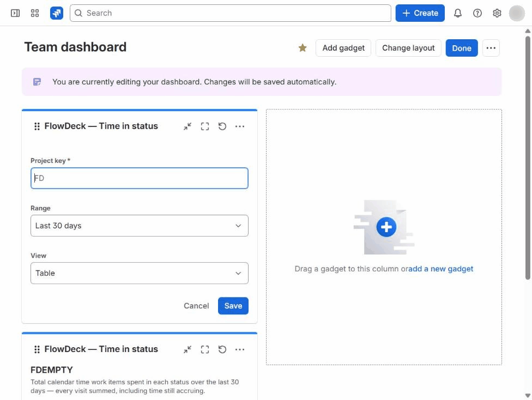Image resolution: width=532 pixels, height=400 pixels.
Task: Open the help question mark menu
Action: 477,13
